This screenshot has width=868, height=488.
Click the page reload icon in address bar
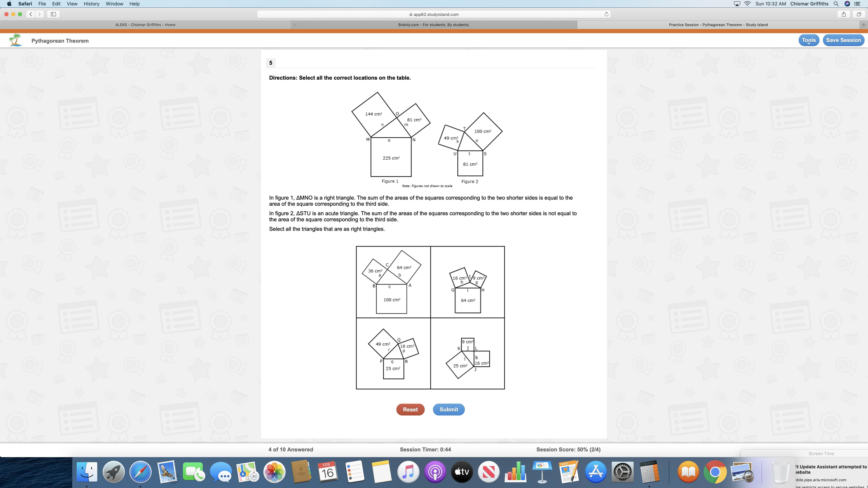(x=606, y=14)
